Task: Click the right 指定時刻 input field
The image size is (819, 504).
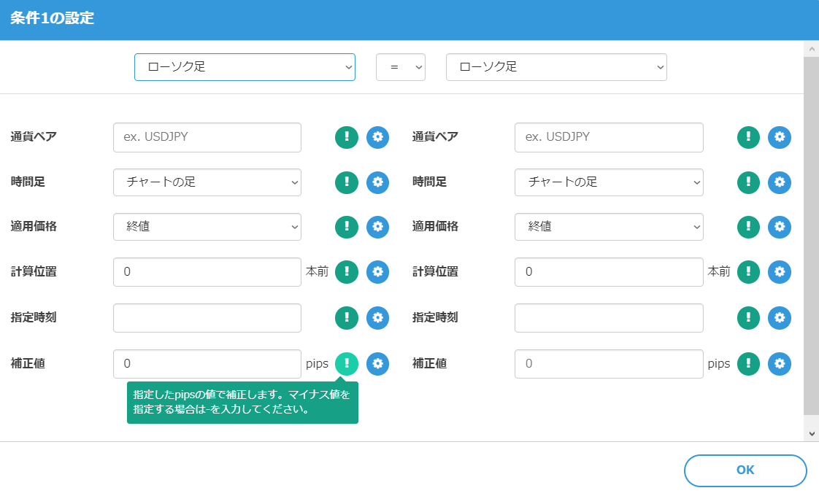Action: tap(608, 318)
